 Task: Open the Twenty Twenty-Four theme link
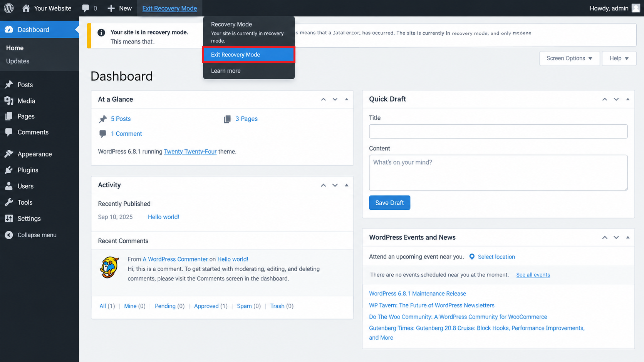click(190, 152)
